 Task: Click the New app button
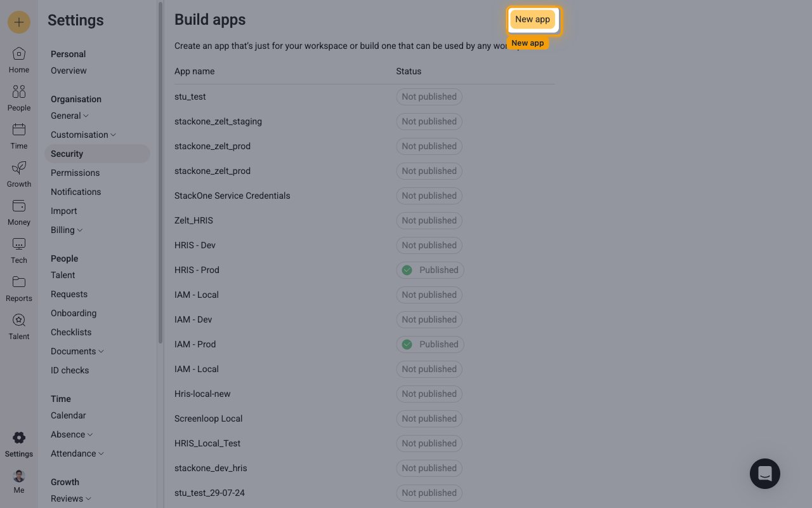[x=533, y=19]
